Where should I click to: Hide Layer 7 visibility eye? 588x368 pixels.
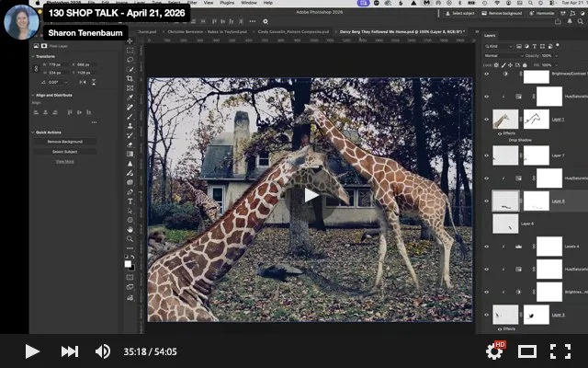[486, 155]
